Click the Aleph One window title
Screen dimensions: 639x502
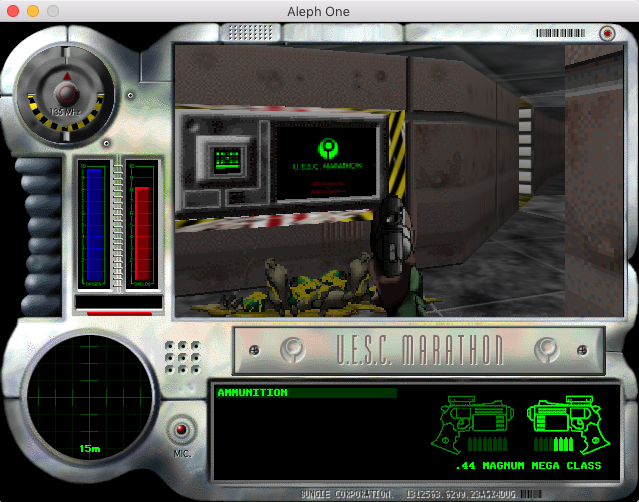[318, 11]
